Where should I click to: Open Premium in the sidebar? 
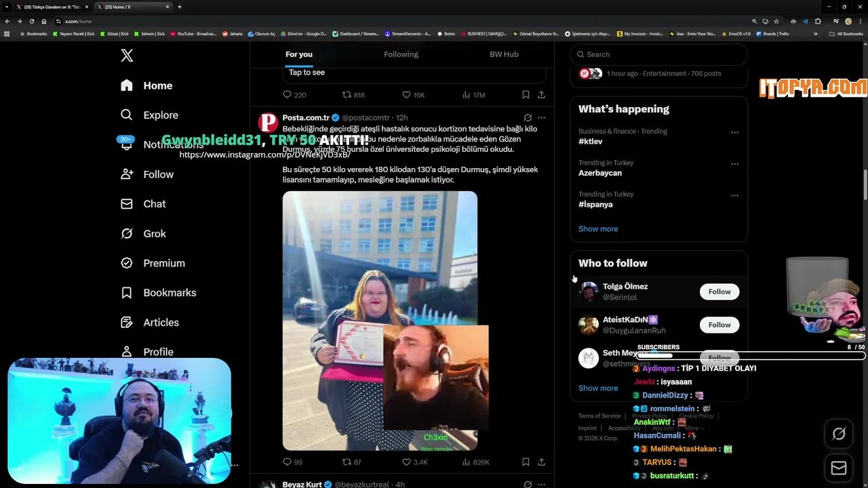tap(153, 263)
